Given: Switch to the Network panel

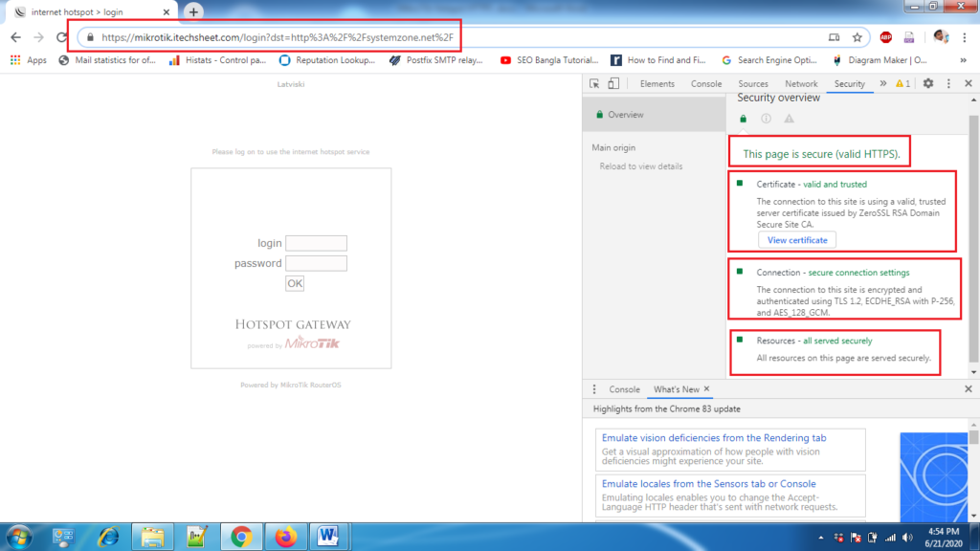Looking at the screenshot, I should [801, 84].
